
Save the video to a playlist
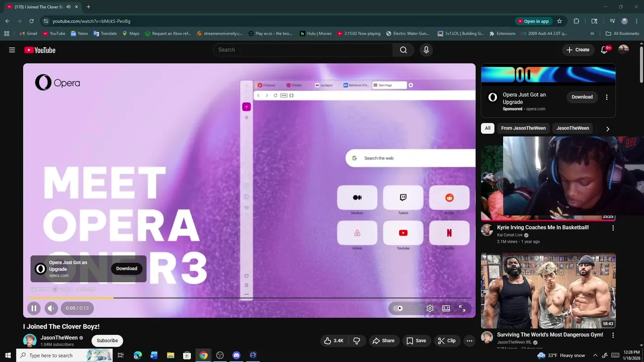click(x=416, y=340)
